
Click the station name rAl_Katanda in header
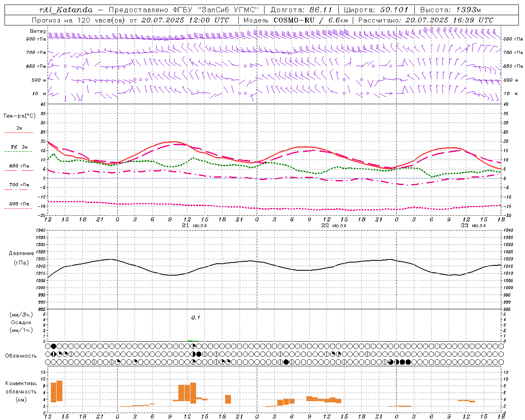point(66,10)
